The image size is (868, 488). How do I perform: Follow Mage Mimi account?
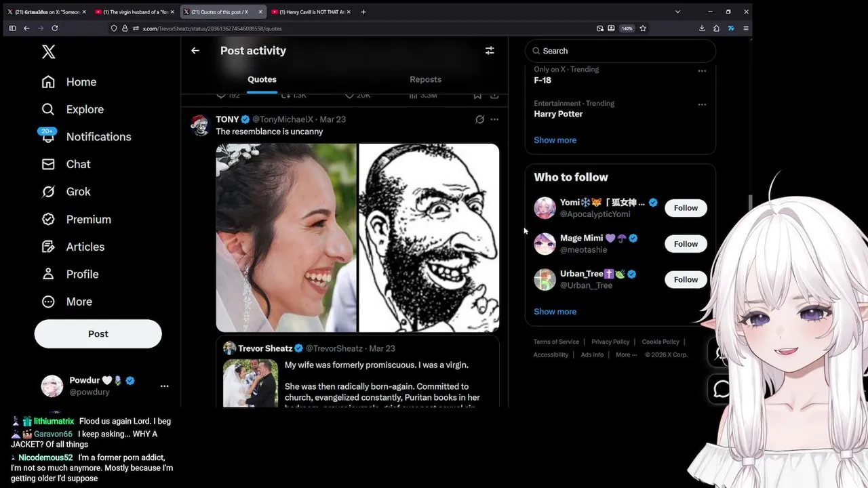click(686, 244)
